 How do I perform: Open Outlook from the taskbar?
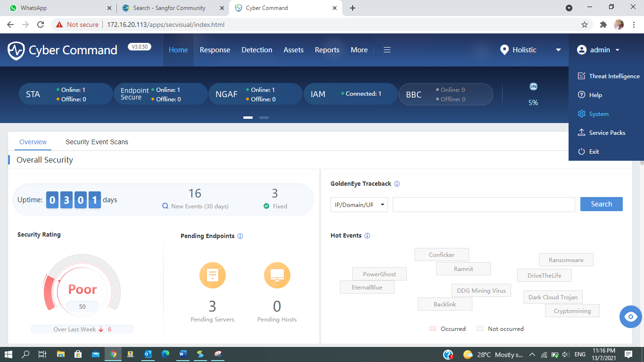148,354
